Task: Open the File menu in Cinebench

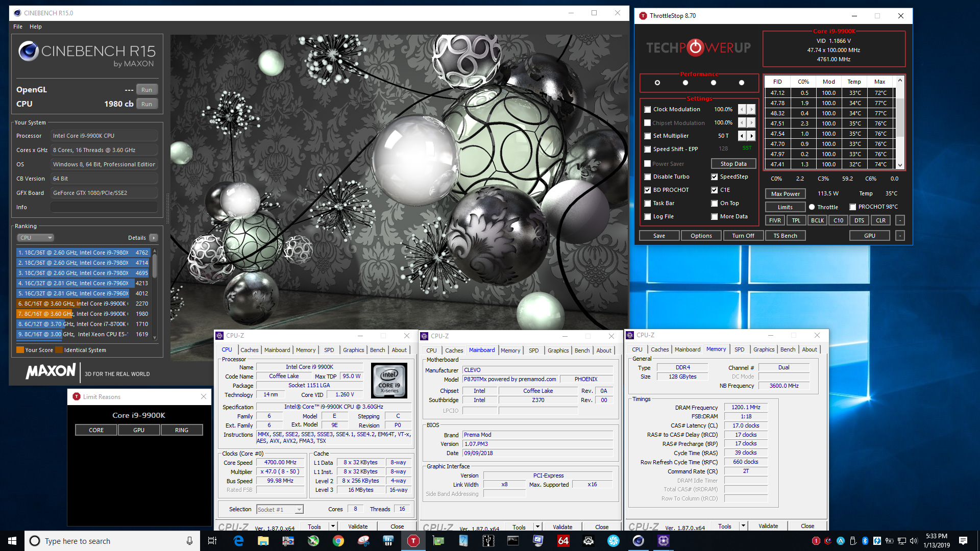Action: pyautogui.click(x=18, y=27)
